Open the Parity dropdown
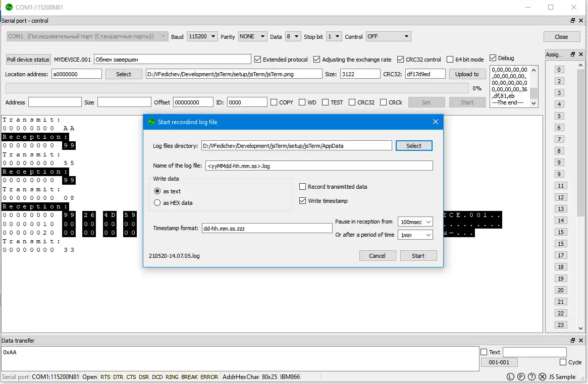The width and height of the screenshot is (588, 384). (252, 36)
